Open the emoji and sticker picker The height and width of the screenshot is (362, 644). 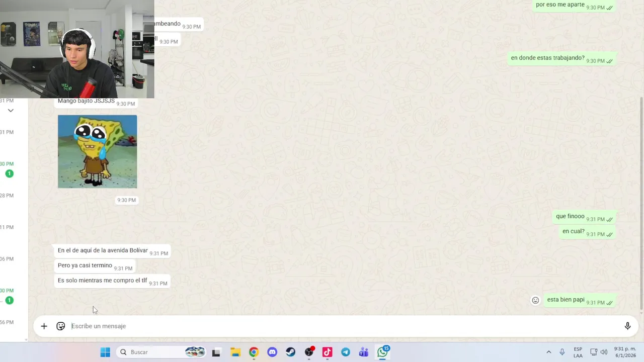(x=61, y=326)
